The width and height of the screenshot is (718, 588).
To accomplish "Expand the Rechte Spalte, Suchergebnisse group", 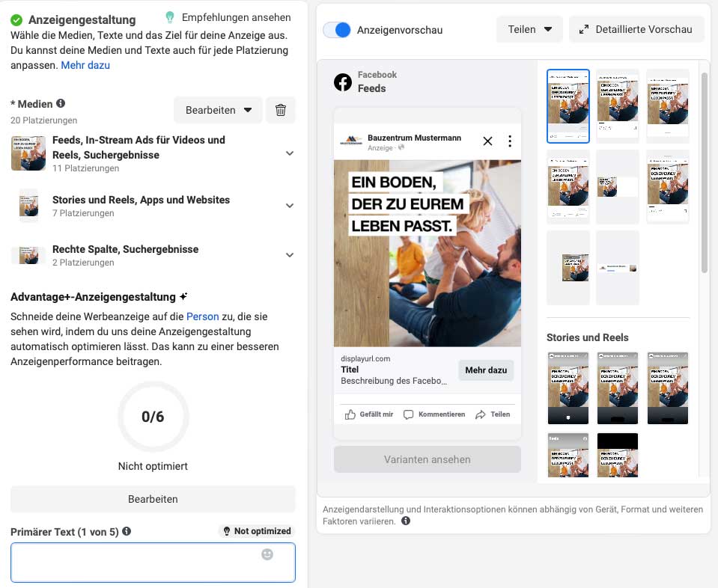I will (x=290, y=254).
